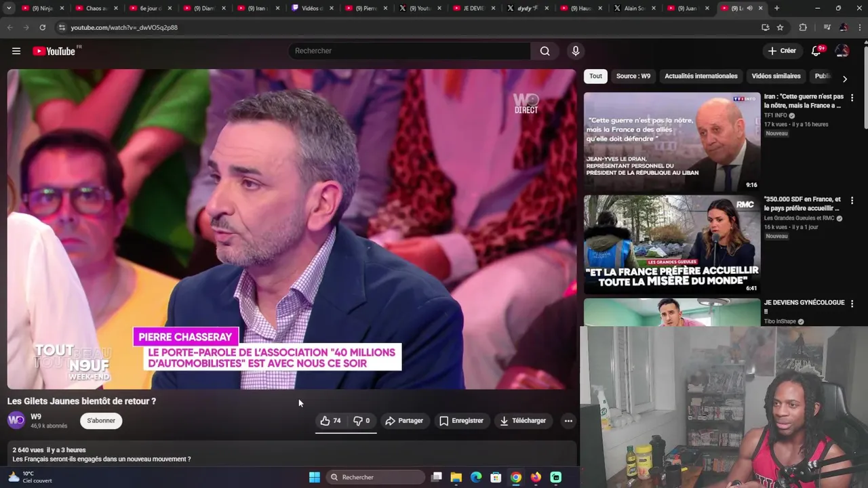Open a new browser tab

coord(776,8)
